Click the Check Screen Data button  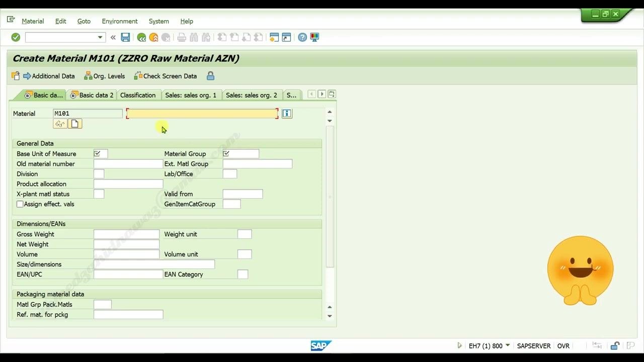166,76
